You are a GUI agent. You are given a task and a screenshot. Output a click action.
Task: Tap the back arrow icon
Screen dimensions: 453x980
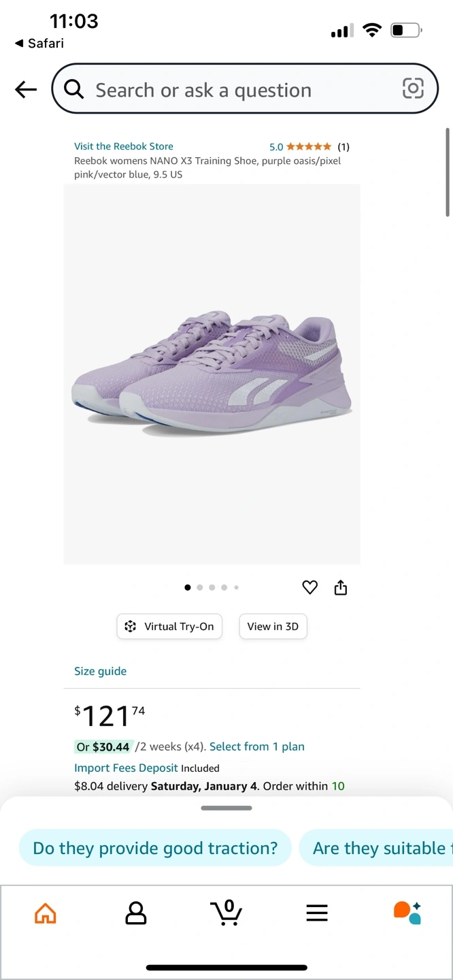[26, 89]
